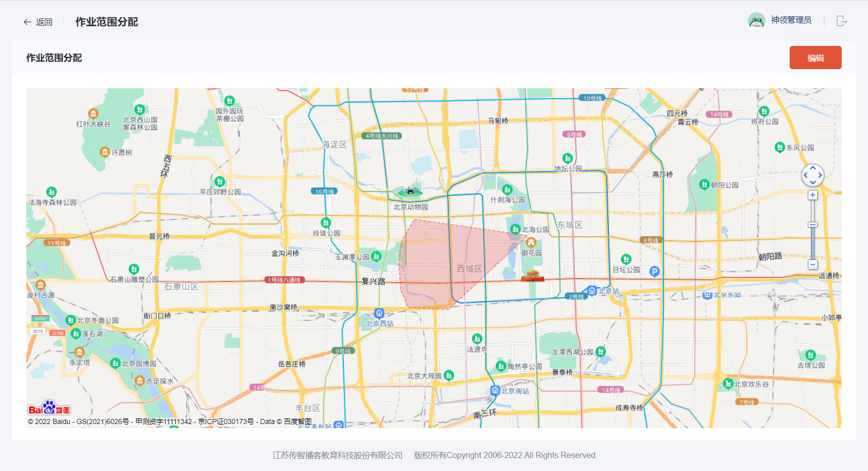This screenshot has height=471, width=868.
Task: Zoom in the map with plus button
Action: pyautogui.click(x=813, y=195)
